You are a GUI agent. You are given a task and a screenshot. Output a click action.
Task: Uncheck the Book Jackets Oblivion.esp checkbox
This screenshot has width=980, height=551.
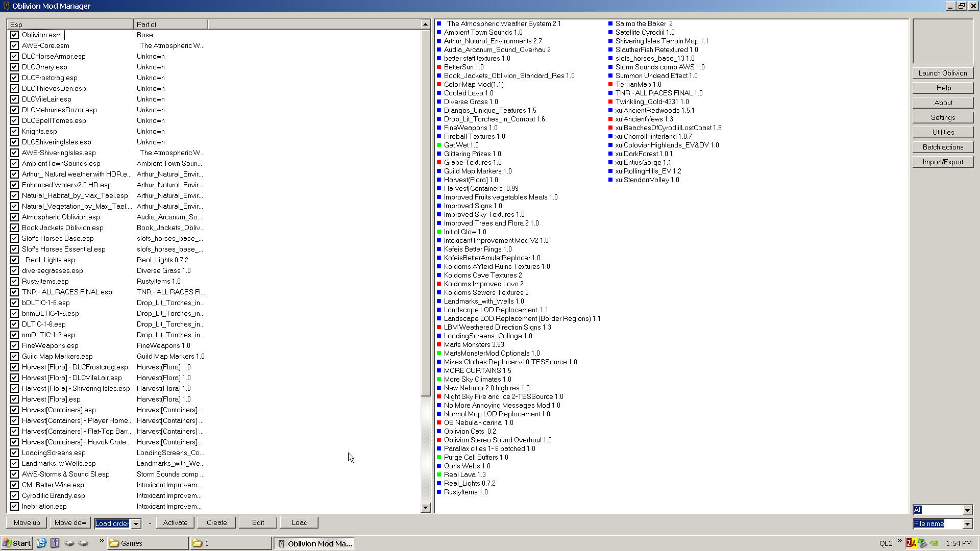(14, 228)
